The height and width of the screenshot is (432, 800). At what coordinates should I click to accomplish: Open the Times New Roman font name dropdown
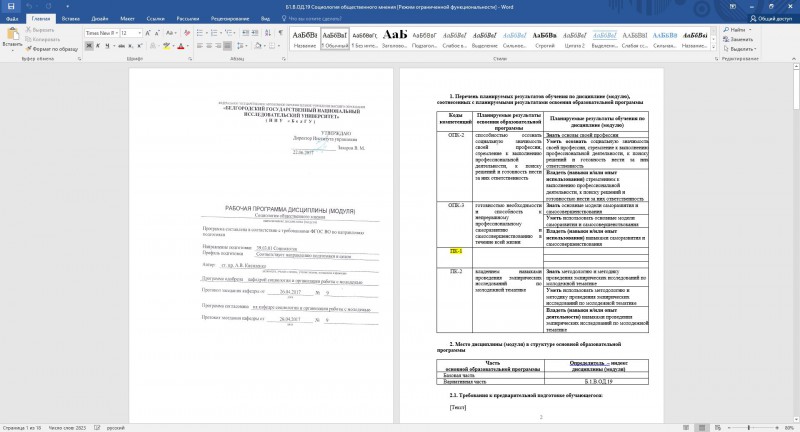(x=117, y=33)
